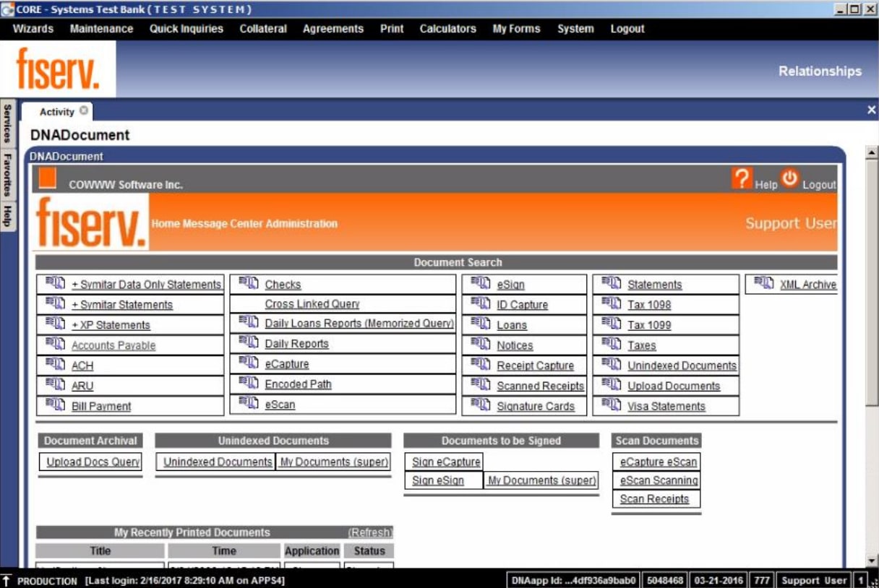This screenshot has width=879, height=588.
Task: Click the 5048468 status bar entry
Action: pos(664,580)
